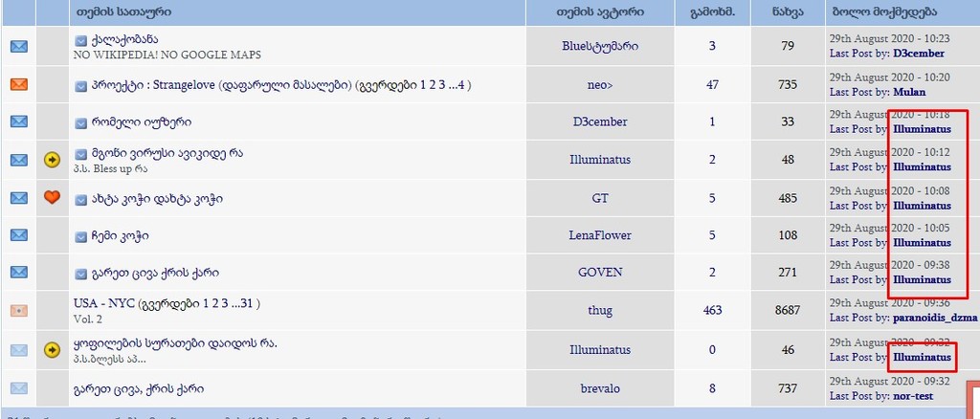View author LenaFlower profile
This screenshot has width=980, height=419.
(600, 235)
